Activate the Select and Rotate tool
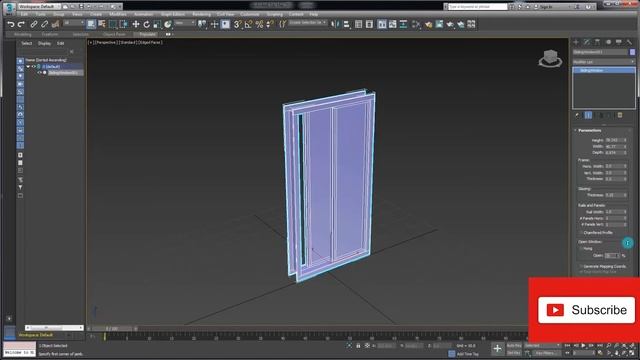 pyautogui.click(x=147, y=24)
